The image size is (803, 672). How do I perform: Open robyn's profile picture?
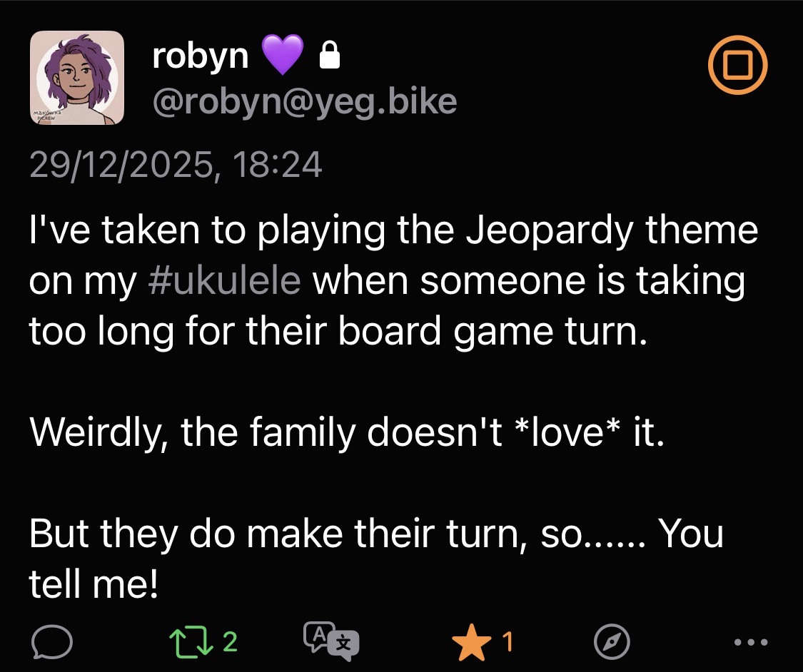76,77
